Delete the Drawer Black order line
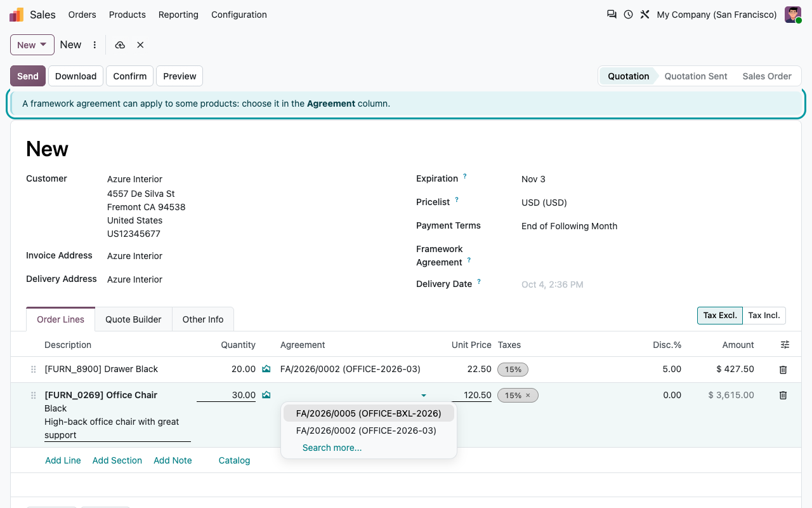The height and width of the screenshot is (508, 812). point(783,370)
